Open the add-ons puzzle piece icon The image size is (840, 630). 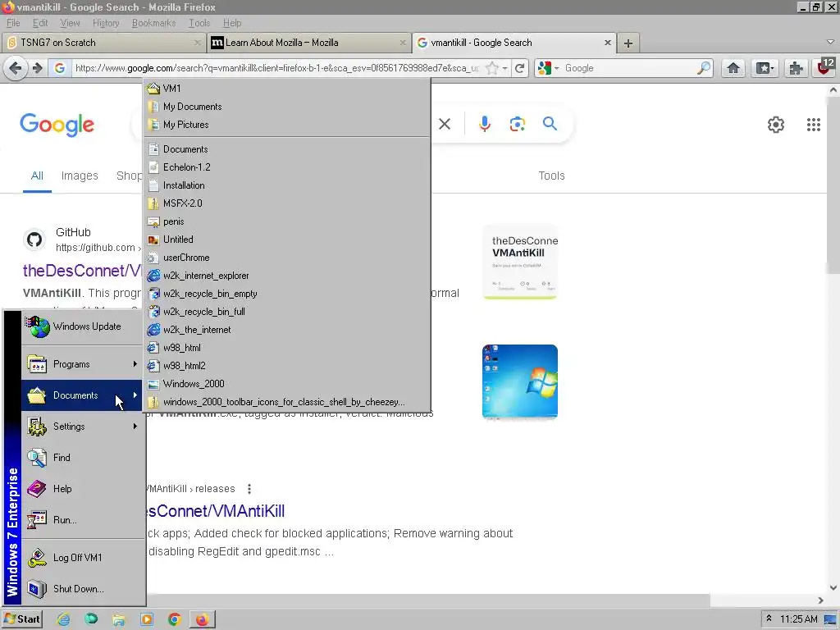[796, 68]
